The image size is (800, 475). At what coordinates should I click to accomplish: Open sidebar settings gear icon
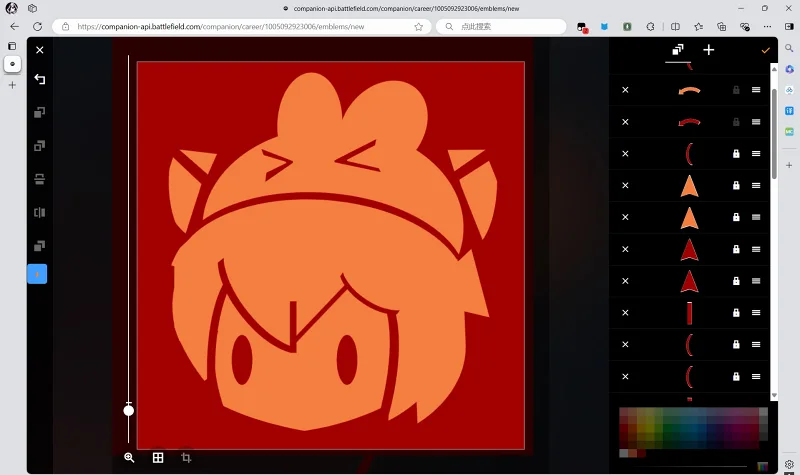[x=789, y=464]
